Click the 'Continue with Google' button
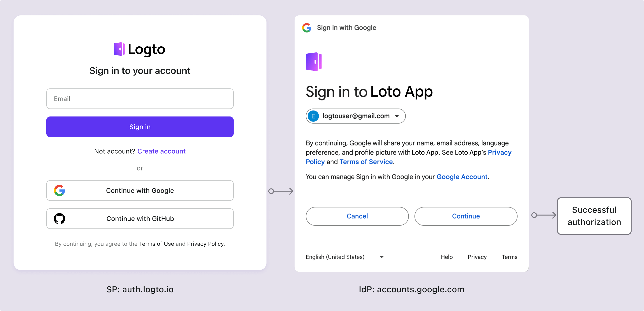The height and width of the screenshot is (311, 644). tap(140, 190)
